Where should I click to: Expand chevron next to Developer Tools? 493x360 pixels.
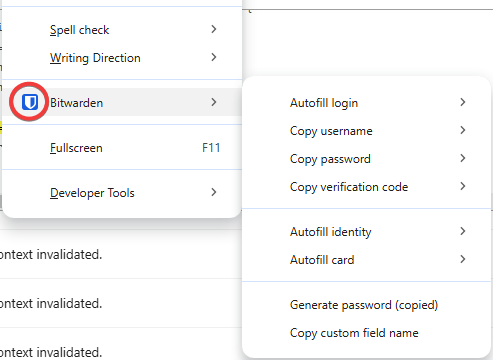click(214, 192)
